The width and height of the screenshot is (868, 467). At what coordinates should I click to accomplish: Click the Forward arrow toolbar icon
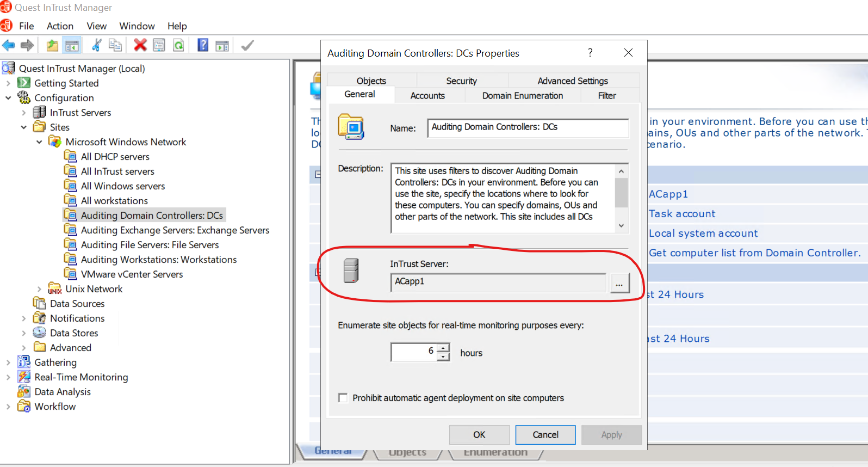[x=27, y=45]
